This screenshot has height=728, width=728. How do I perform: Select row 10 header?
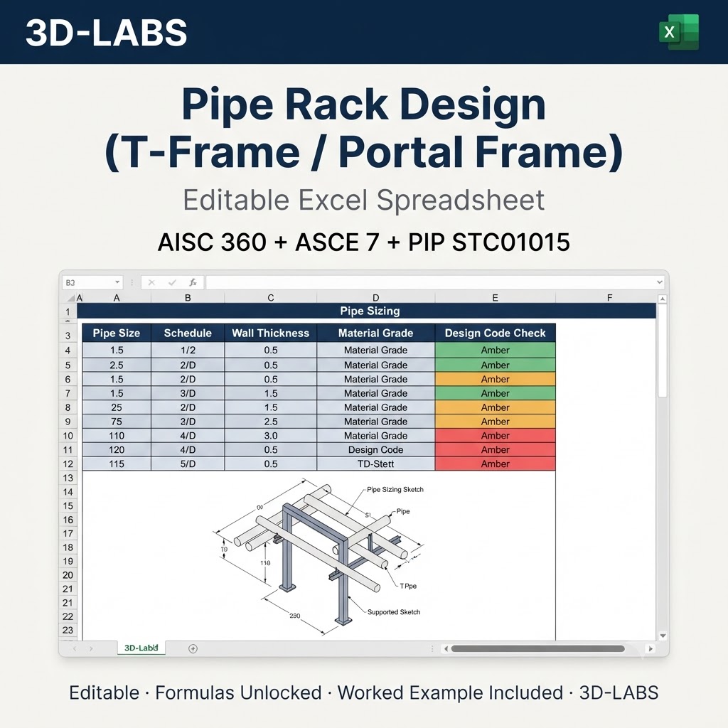click(x=68, y=436)
